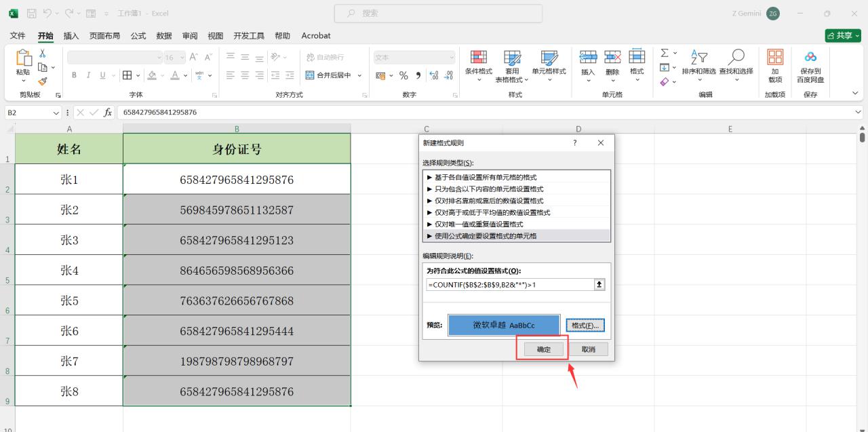Click the Increase Decimal icon

434,75
